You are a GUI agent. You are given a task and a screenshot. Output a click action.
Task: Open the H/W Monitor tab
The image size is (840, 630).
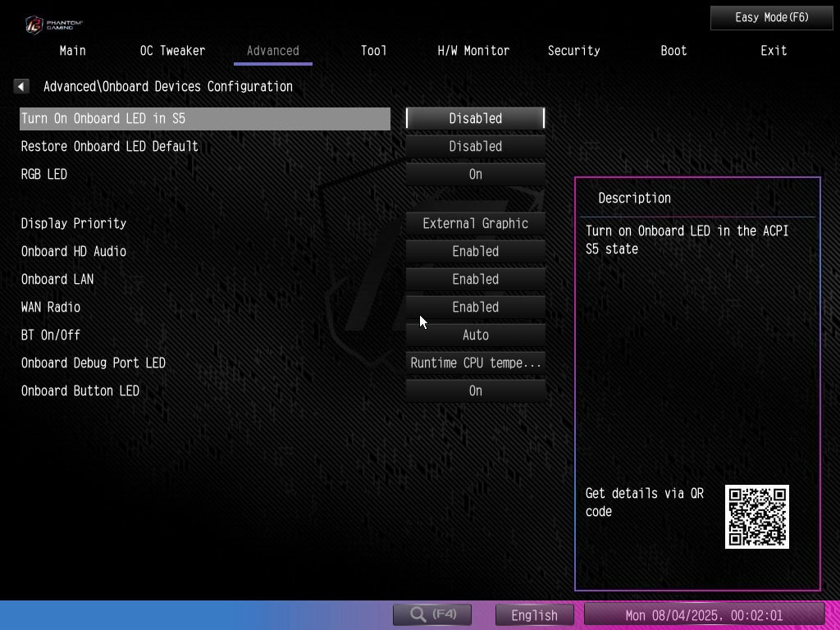click(x=473, y=51)
